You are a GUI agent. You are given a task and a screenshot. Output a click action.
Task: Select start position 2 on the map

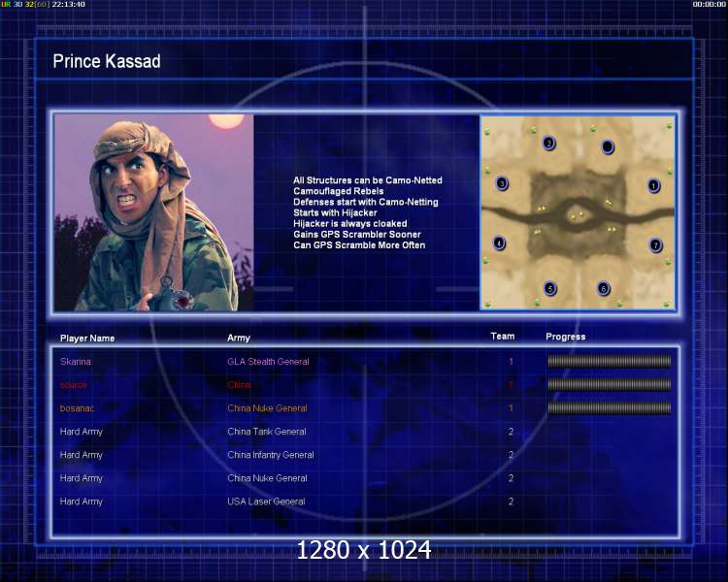548,143
